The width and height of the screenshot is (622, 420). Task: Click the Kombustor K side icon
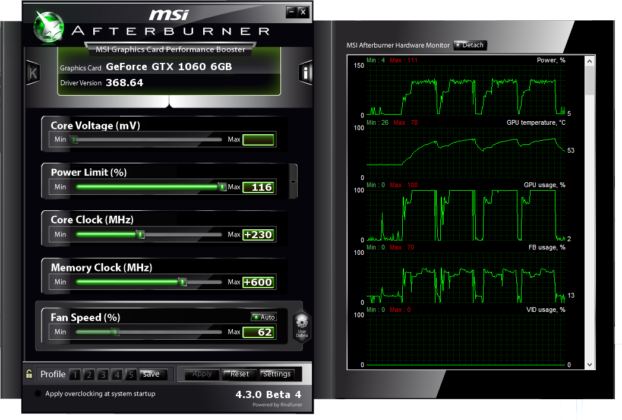[x=33, y=73]
